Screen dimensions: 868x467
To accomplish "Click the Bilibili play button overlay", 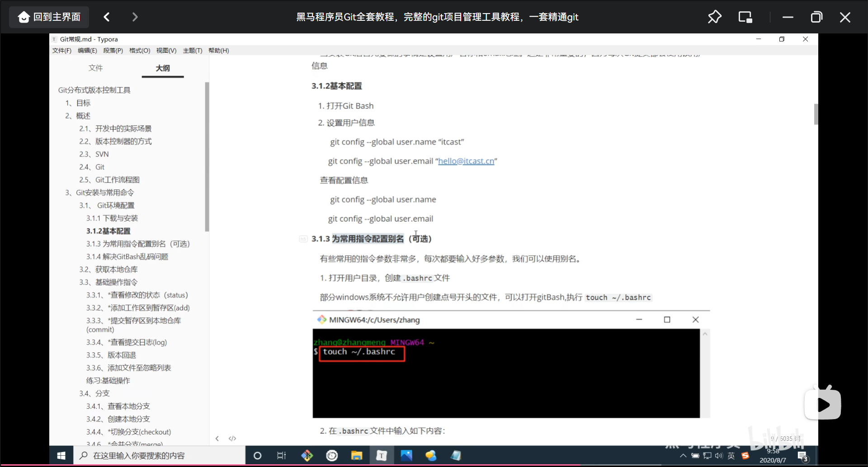I will tap(822, 404).
